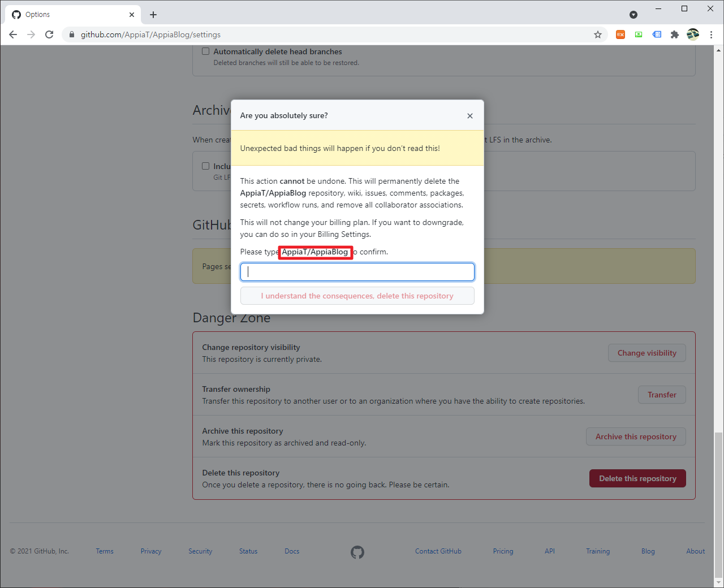This screenshot has height=588, width=724.
Task: Open the Chrome profile avatar
Action: (x=693, y=34)
